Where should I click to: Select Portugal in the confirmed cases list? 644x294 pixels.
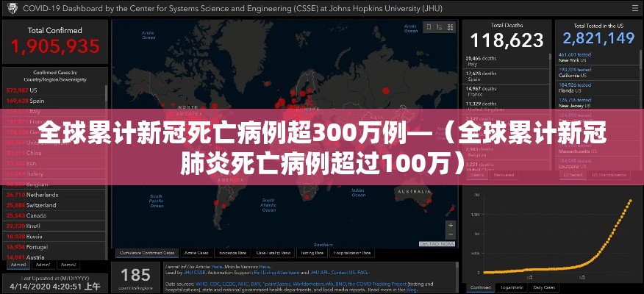tap(54, 247)
